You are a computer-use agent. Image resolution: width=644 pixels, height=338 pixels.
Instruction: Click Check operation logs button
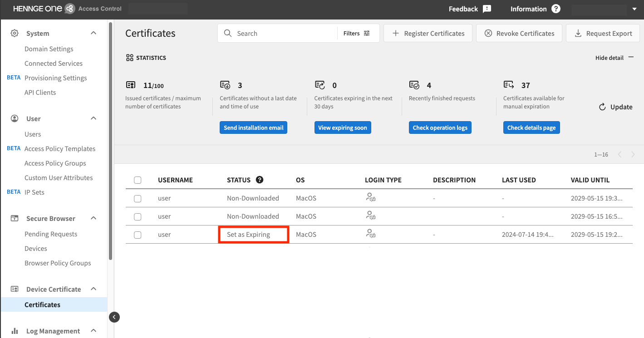pyautogui.click(x=440, y=127)
